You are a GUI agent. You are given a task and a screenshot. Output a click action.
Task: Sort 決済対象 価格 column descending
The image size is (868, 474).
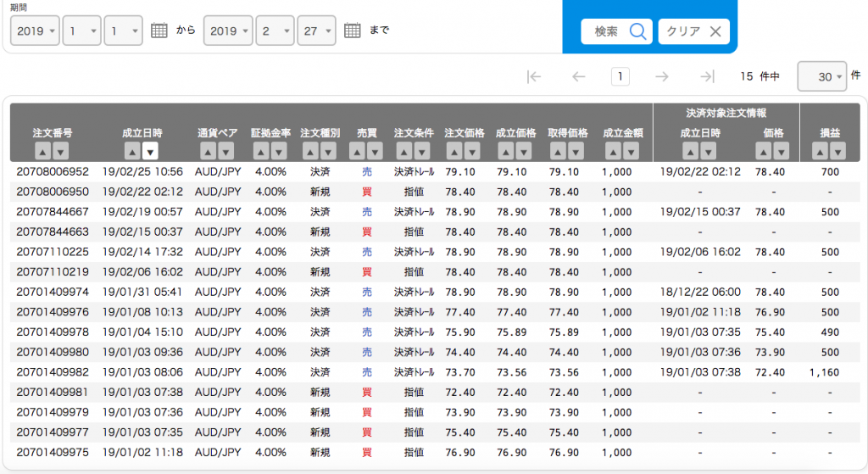point(782,151)
